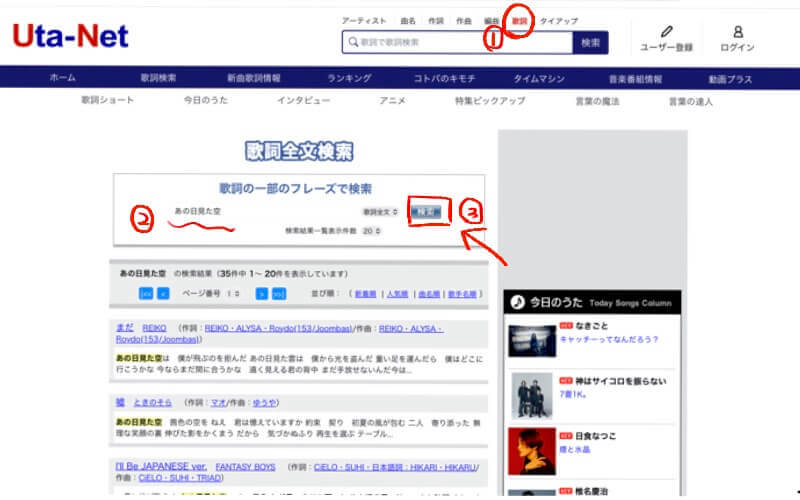
Task: Click the music note icon in 今日のうた header
Action: point(517,302)
